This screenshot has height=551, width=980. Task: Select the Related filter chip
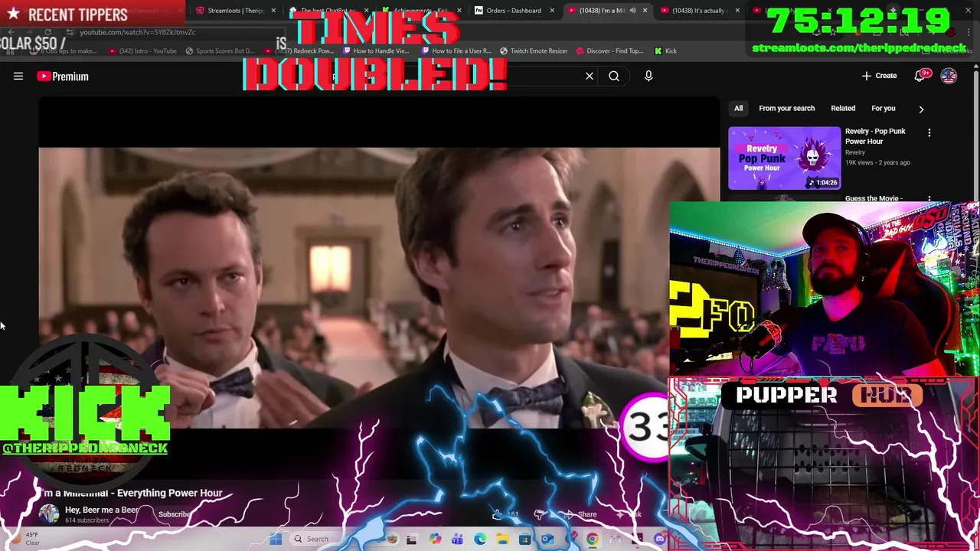click(x=843, y=109)
